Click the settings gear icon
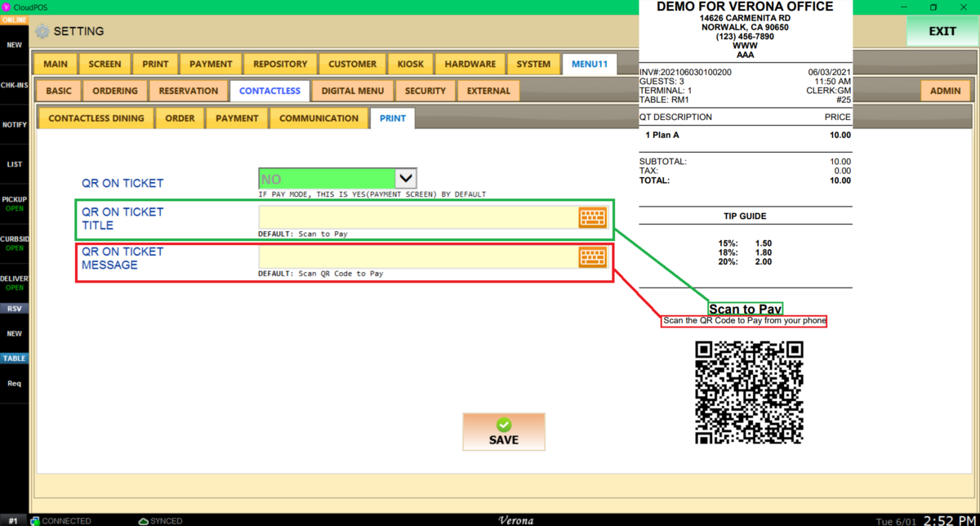 click(42, 32)
